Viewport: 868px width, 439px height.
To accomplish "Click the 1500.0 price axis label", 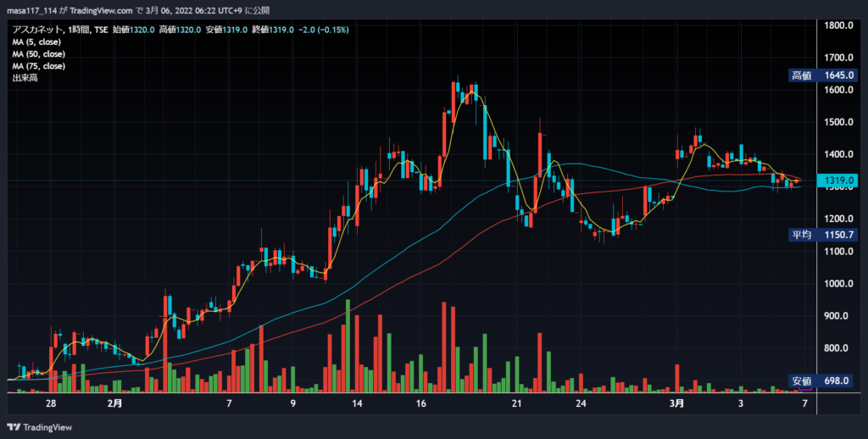I will click(x=837, y=122).
